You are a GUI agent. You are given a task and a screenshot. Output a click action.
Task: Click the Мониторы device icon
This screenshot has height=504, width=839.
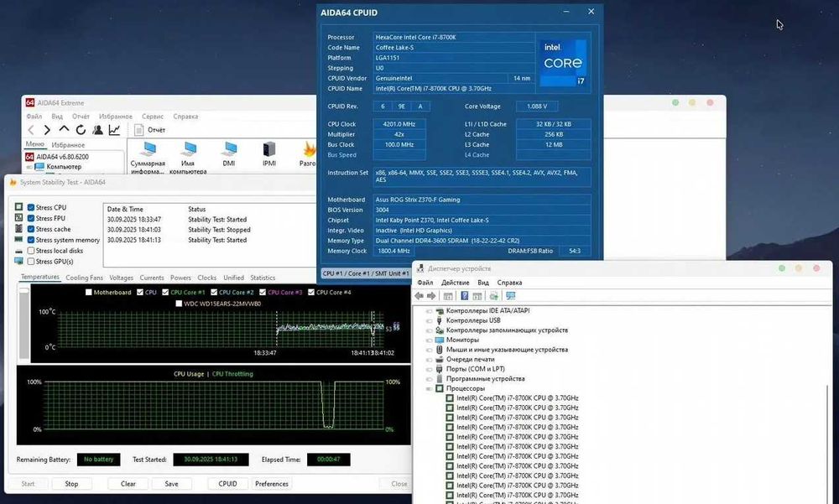tap(440, 340)
